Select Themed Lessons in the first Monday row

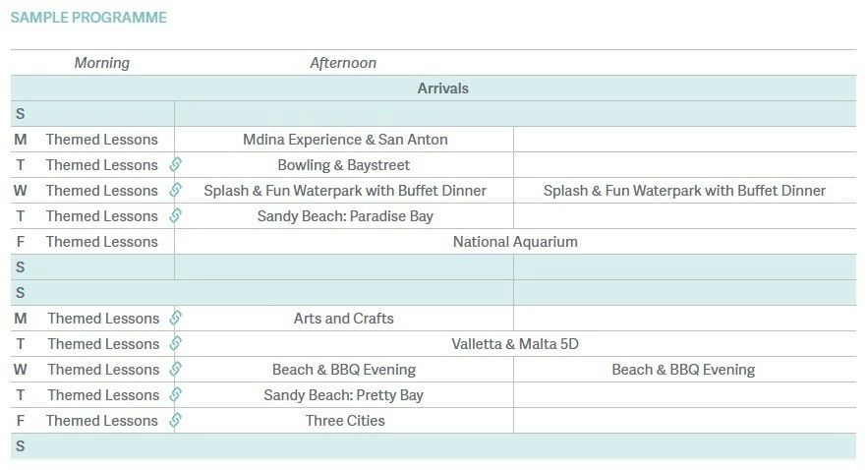[102, 140]
